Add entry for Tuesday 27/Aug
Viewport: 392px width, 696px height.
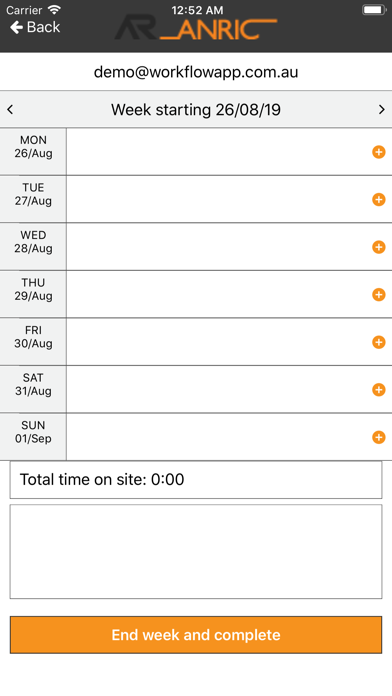pos(379,200)
